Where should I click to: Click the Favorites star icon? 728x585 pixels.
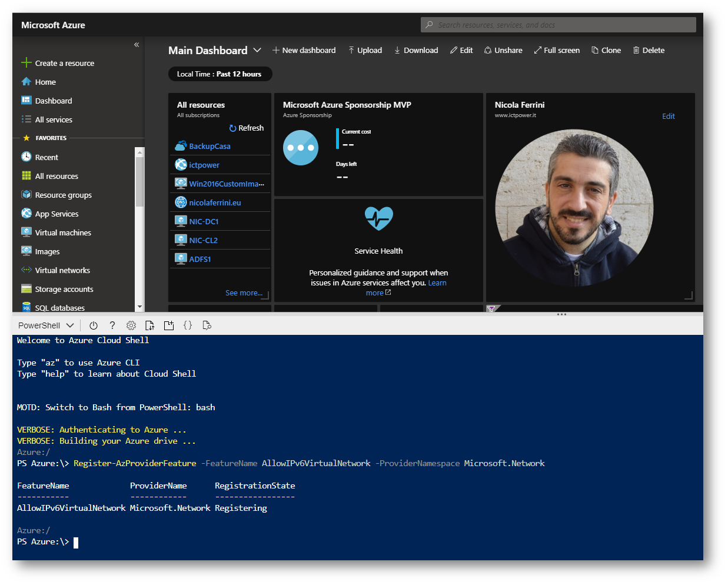26,138
